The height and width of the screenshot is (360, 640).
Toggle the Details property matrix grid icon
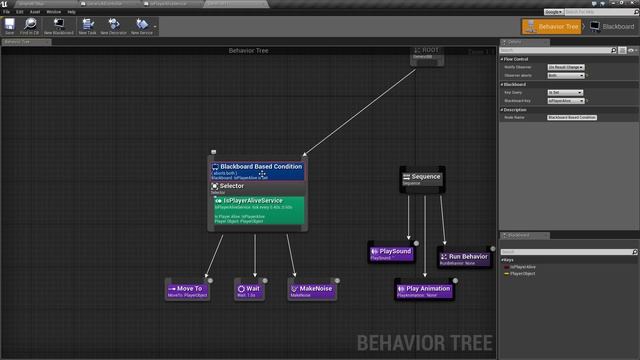point(622,50)
